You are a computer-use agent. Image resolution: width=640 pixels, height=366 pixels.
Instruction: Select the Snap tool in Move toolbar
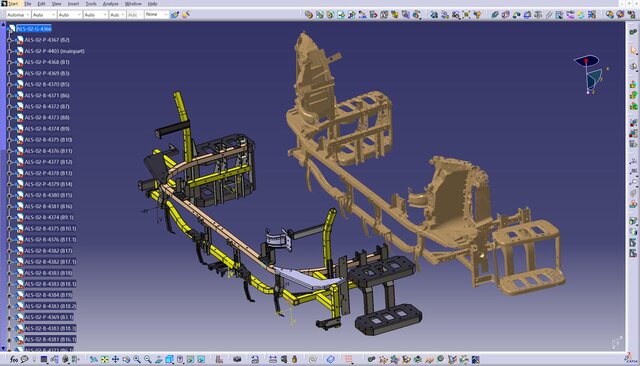445,15
